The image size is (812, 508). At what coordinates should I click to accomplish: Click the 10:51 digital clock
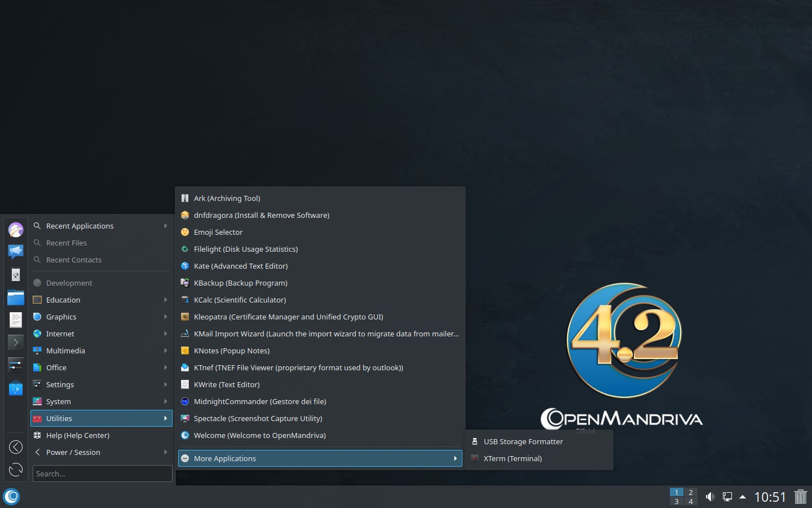[770, 497]
